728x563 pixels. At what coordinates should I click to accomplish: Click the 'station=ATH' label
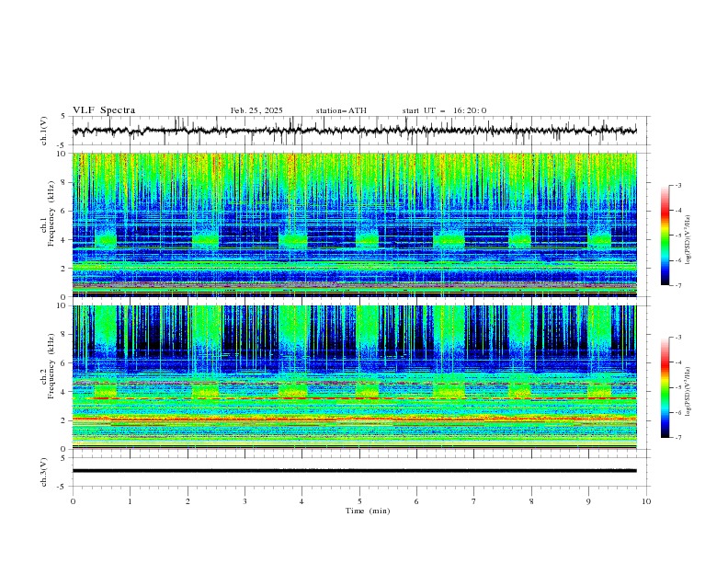341,110
